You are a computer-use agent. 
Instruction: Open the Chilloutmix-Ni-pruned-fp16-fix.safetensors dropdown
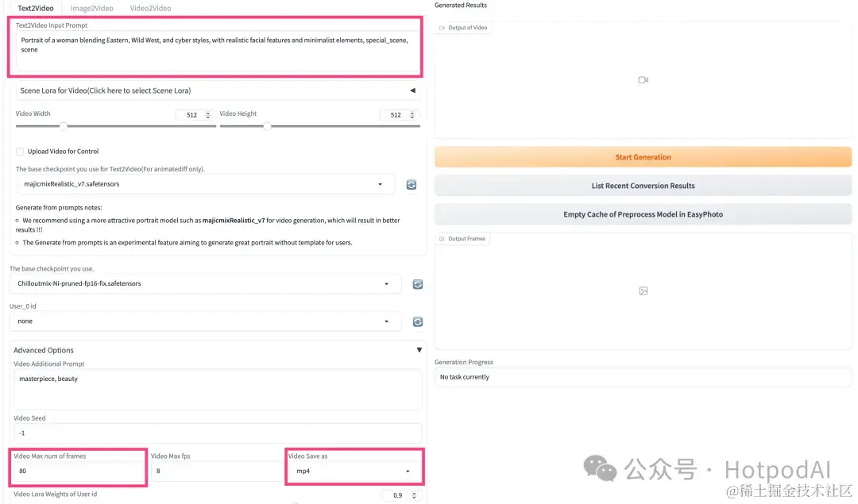(x=205, y=283)
